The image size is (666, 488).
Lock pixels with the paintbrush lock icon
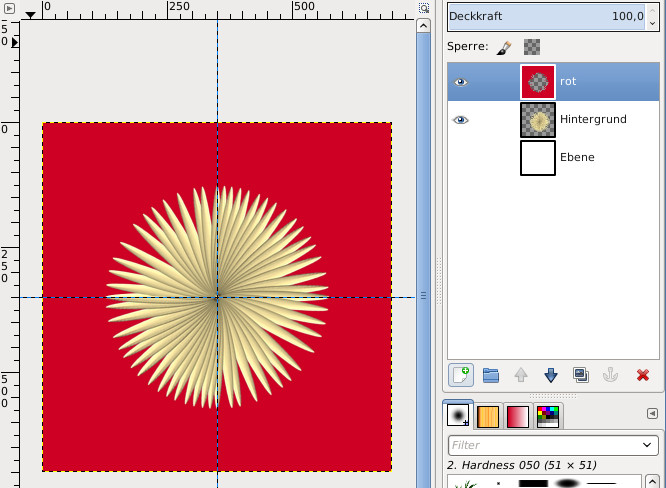tap(505, 46)
